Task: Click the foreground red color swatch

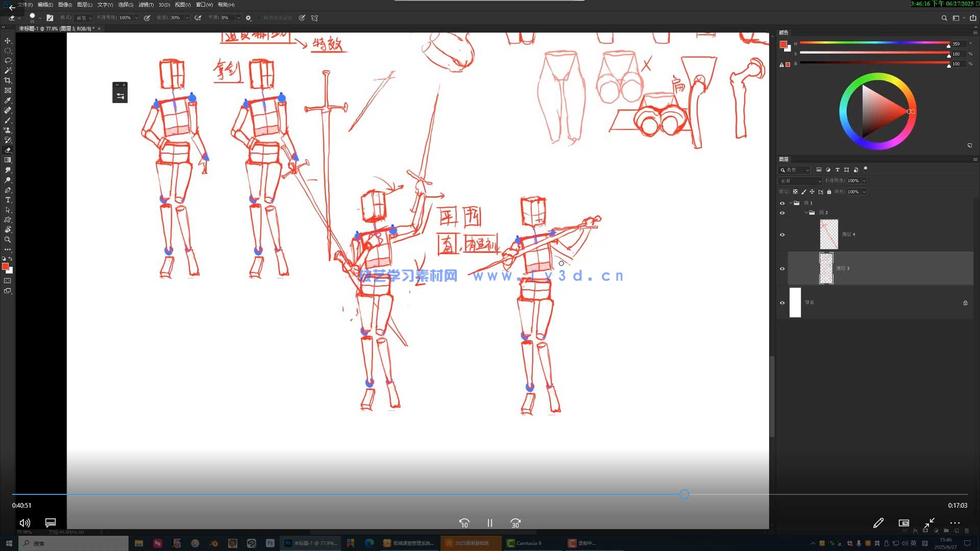Action: click(x=5, y=266)
